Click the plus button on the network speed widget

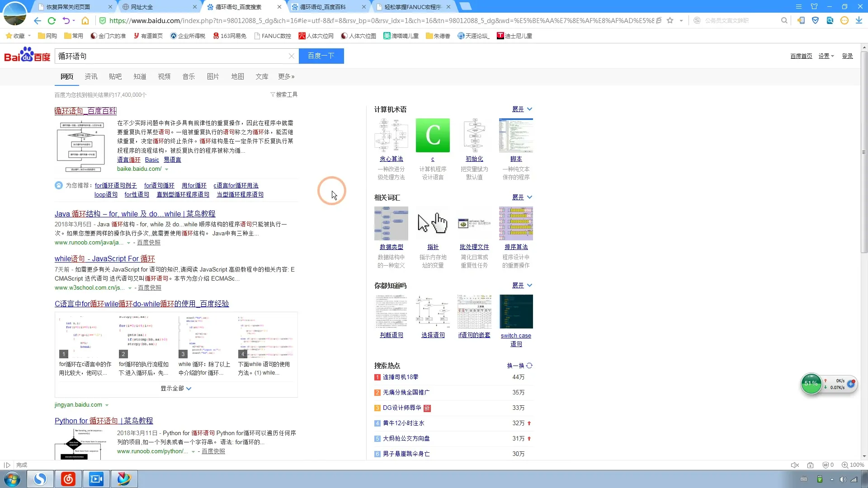(x=852, y=384)
